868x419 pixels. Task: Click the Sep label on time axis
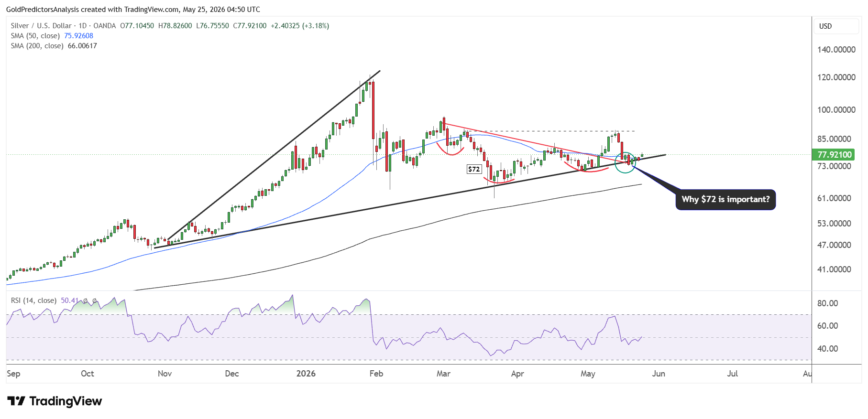click(13, 374)
